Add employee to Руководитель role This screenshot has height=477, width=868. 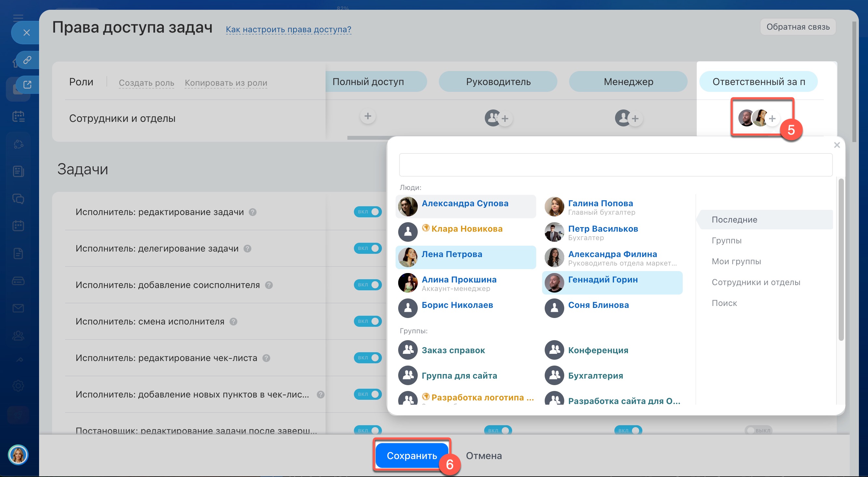click(x=504, y=119)
